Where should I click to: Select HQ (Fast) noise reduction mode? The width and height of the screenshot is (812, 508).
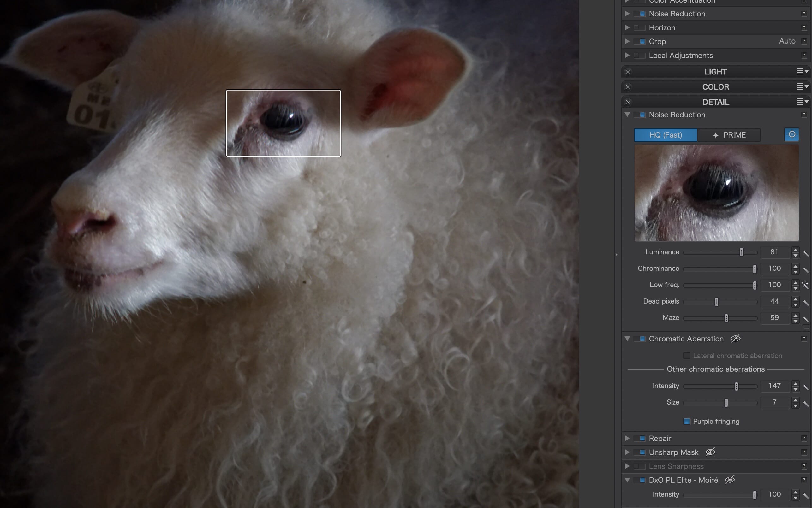coord(666,135)
